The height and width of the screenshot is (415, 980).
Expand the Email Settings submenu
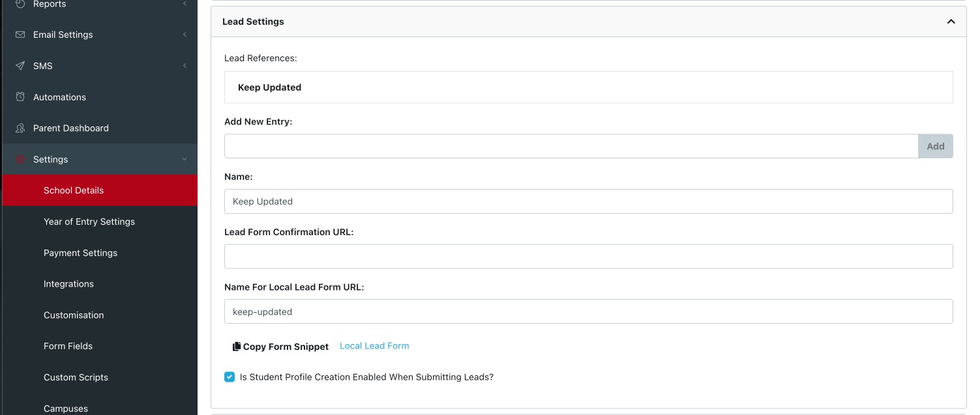pyautogui.click(x=185, y=35)
